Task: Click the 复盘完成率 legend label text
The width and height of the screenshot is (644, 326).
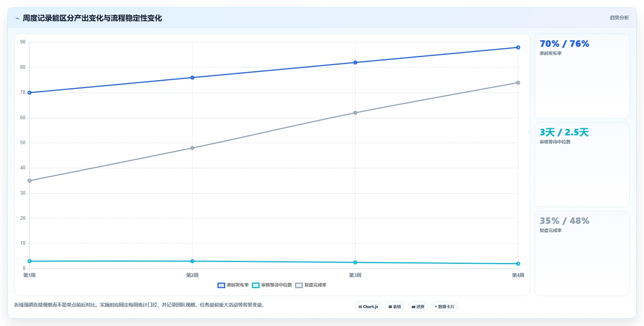Action: tap(315, 285)
